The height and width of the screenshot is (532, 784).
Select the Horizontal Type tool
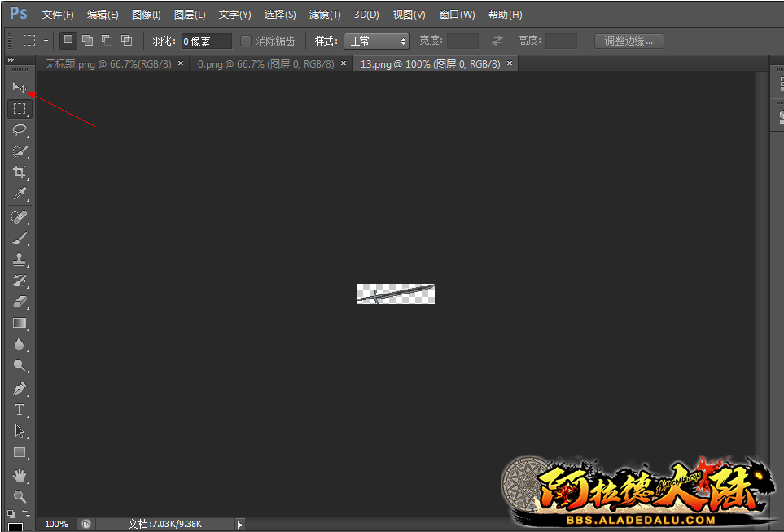point(20,410)
